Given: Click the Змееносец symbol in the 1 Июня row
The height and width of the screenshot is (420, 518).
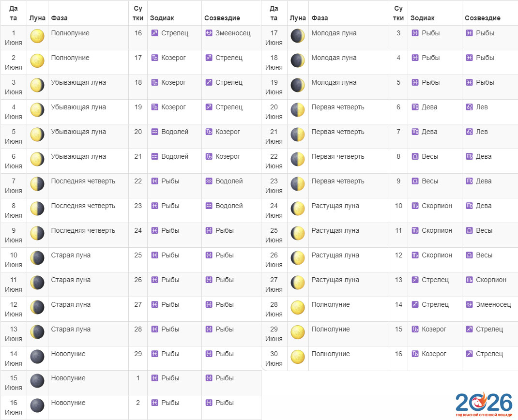Looking at the screenshot, I should [209, 33].
